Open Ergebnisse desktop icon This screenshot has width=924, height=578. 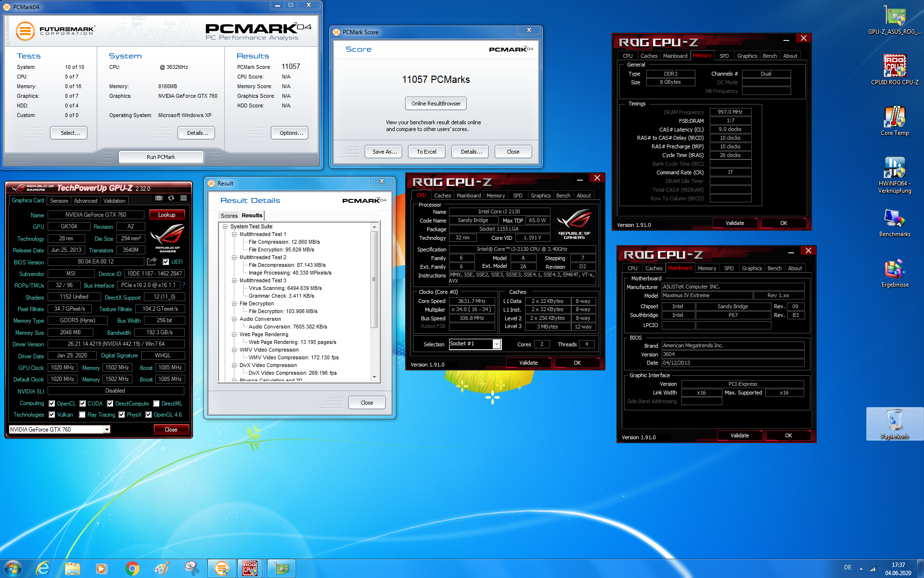pos(895,273)
